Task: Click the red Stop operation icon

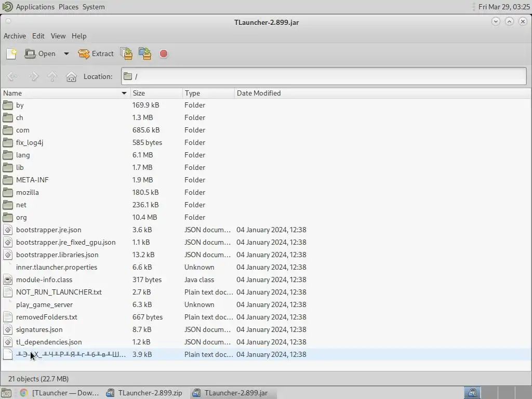Action: click(164, 54)
